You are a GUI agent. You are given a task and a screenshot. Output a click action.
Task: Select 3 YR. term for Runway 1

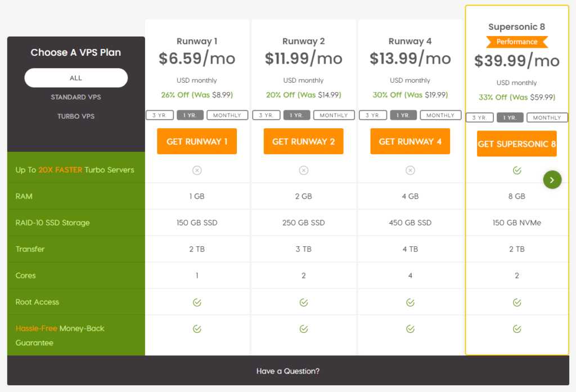[x=160, y=115]
